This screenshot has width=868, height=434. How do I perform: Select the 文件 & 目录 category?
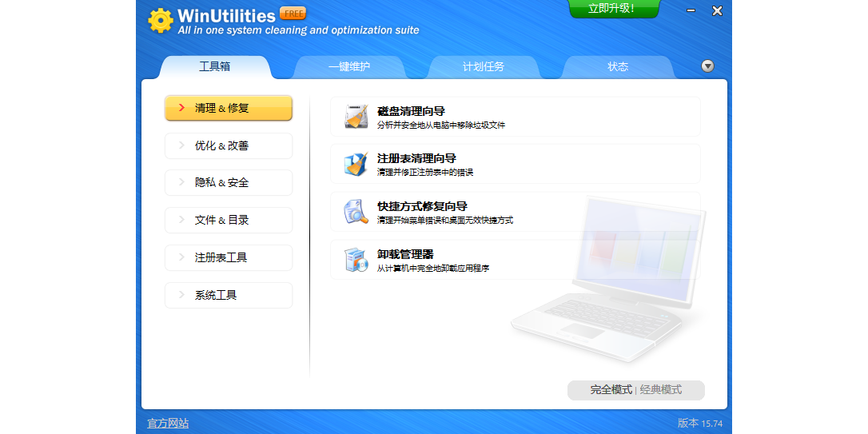coord(229,221)
